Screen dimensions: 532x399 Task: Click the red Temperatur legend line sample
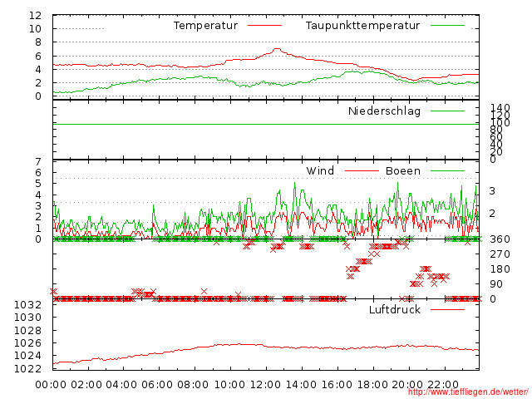click(x=264, y=26)
